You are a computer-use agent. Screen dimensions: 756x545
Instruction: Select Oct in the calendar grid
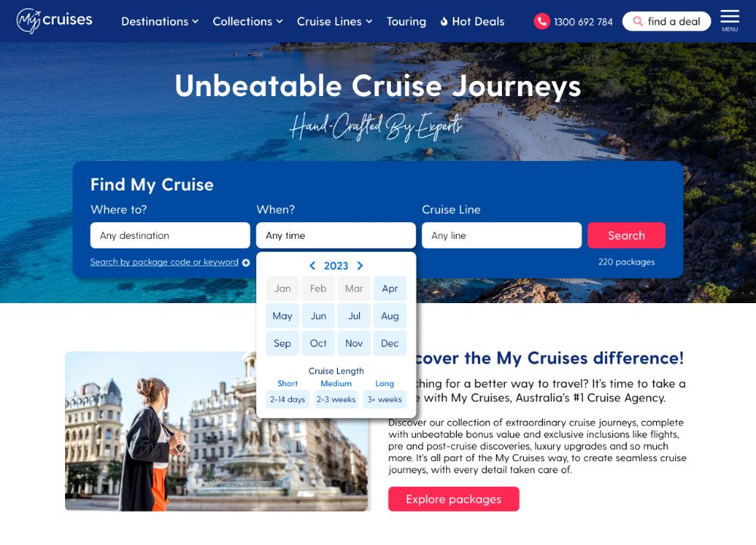(318, 343)
